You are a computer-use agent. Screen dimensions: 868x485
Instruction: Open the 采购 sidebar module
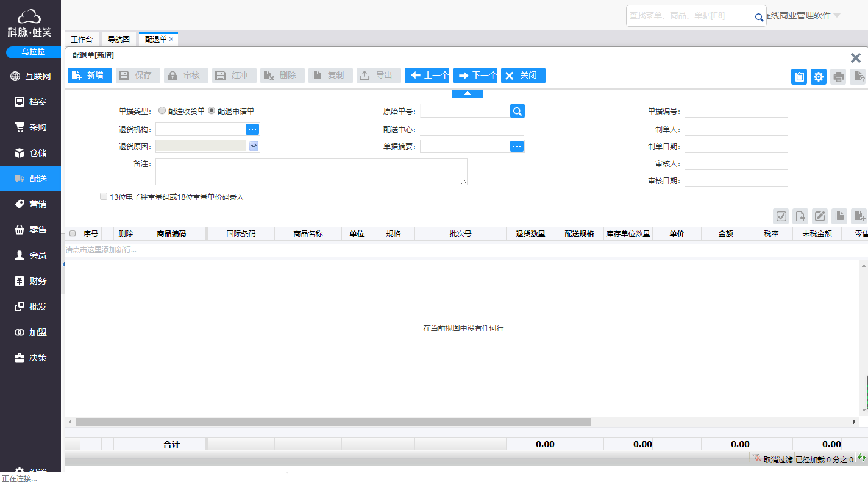(x=30, y=127)
